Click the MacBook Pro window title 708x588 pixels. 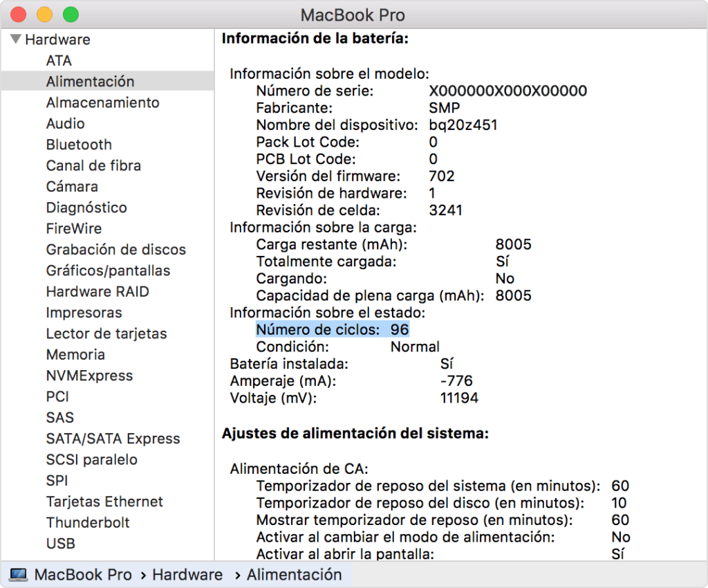(353, 15)
